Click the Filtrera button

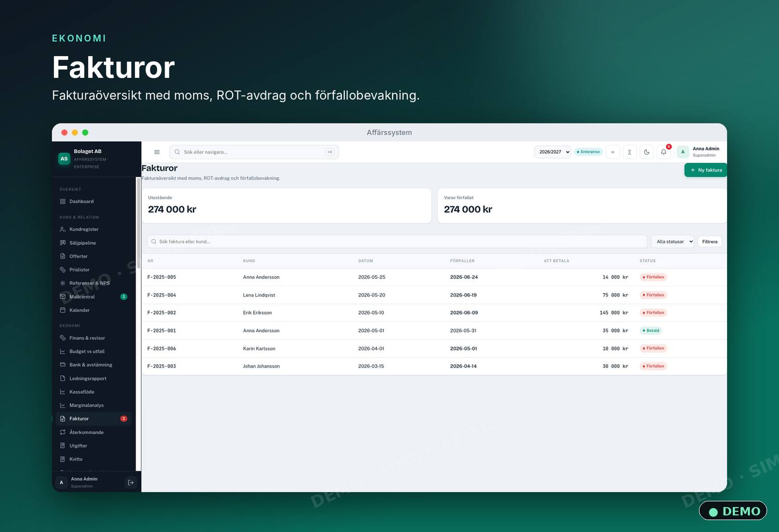click(709, 241)
